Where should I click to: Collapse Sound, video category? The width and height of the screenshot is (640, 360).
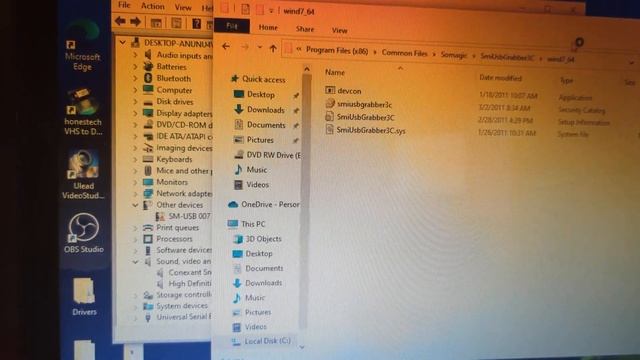135,261
